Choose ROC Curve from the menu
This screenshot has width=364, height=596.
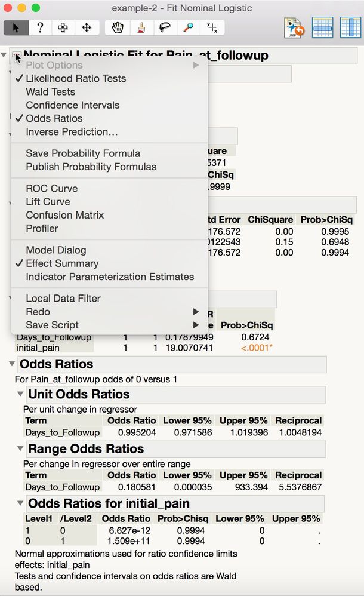51,188
